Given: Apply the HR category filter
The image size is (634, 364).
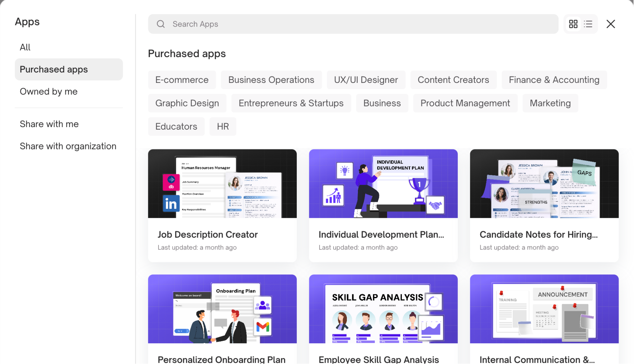Looking at the screenshot, I should click(x=223, y=127).
